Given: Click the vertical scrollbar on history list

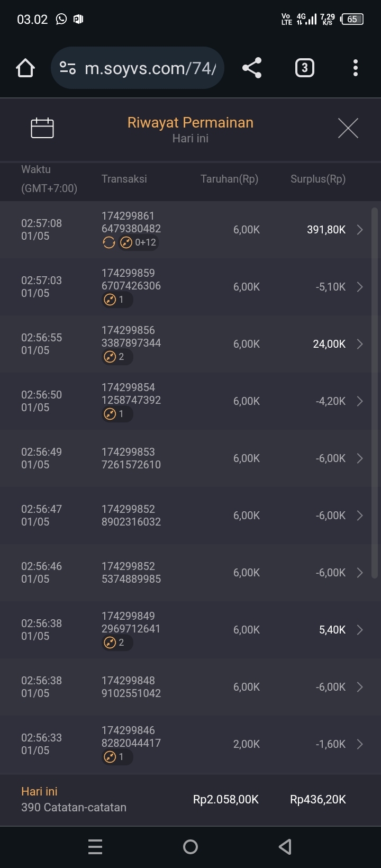Looking at the screenshot, I should point(375,392).
